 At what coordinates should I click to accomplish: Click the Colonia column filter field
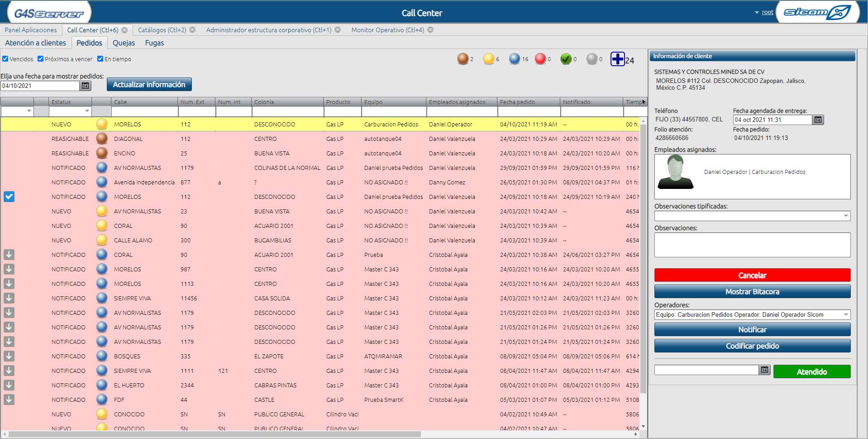pos(288,111)
